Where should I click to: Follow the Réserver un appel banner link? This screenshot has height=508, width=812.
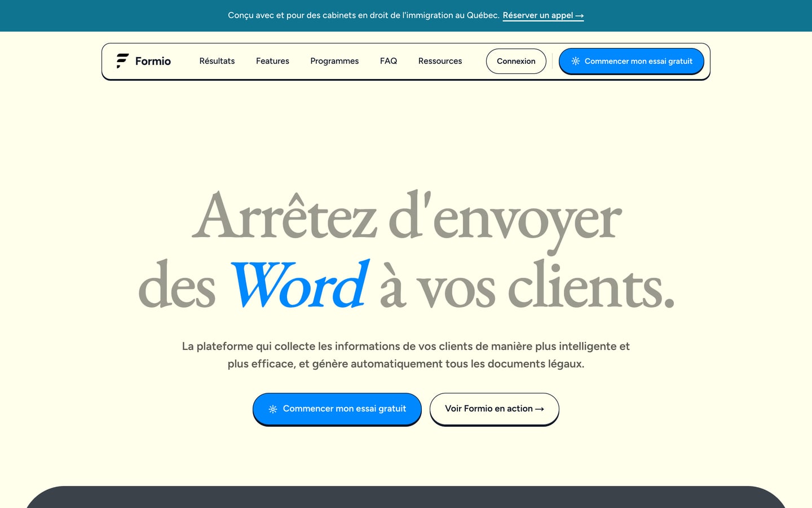pyautogui.click(x=543, y=15)
